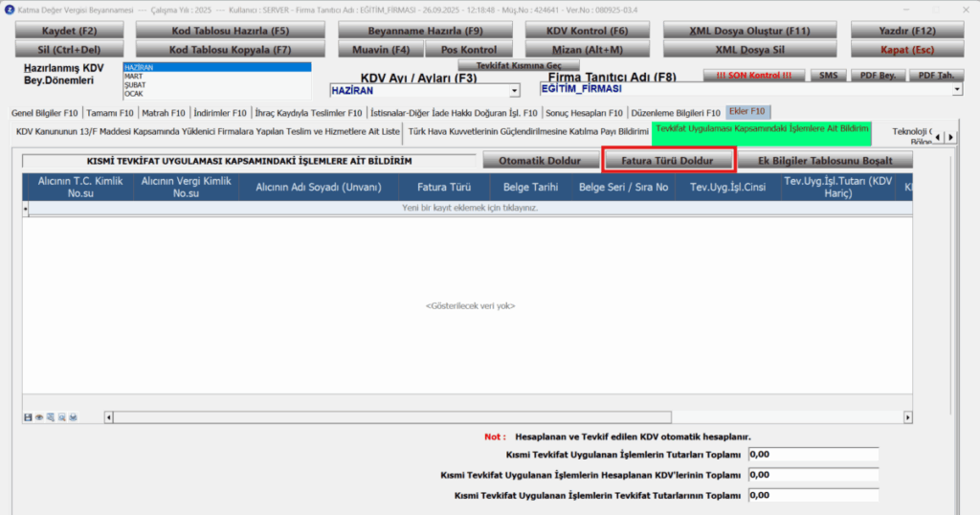Click the Otomatik Doldur button
This screenshot has width=980, height=515.
(540, 161)
